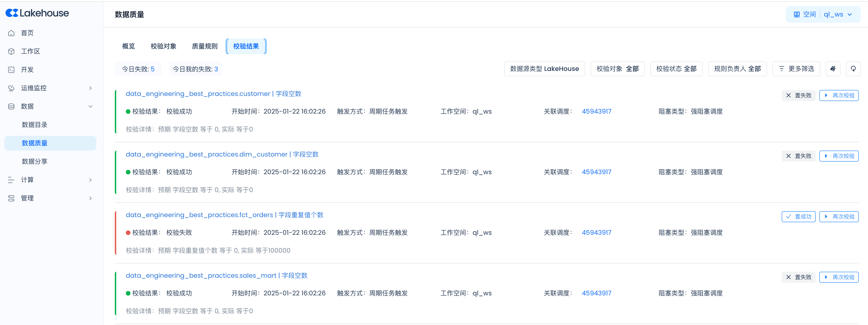Switch to the 概览 tab
Screen dimensions: 868x325
[x=128, y=46]
